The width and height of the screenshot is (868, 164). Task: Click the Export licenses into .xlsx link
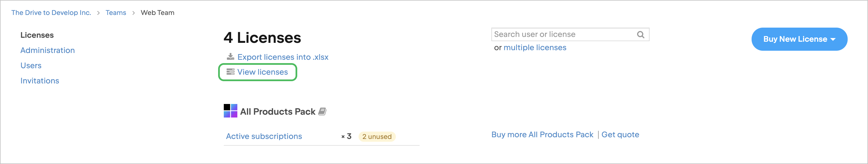tap(283, 57)
